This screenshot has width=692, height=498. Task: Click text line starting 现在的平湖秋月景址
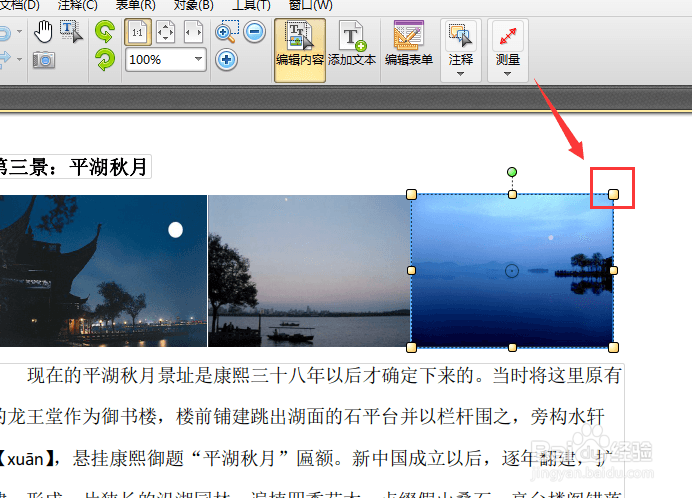click(324, 376)
